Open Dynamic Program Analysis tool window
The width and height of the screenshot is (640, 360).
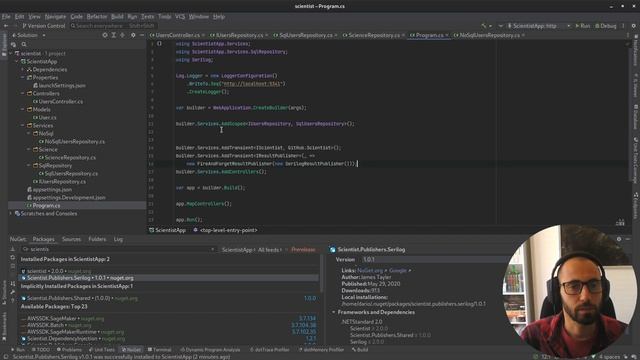pos(210,350)
